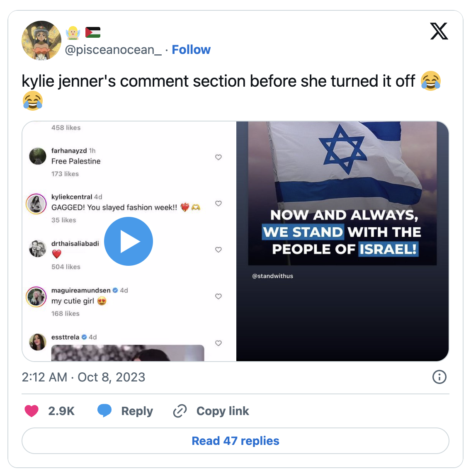Open the tweet info icon
The height and width of the screenshot is (476, 471).
point(439,377)
